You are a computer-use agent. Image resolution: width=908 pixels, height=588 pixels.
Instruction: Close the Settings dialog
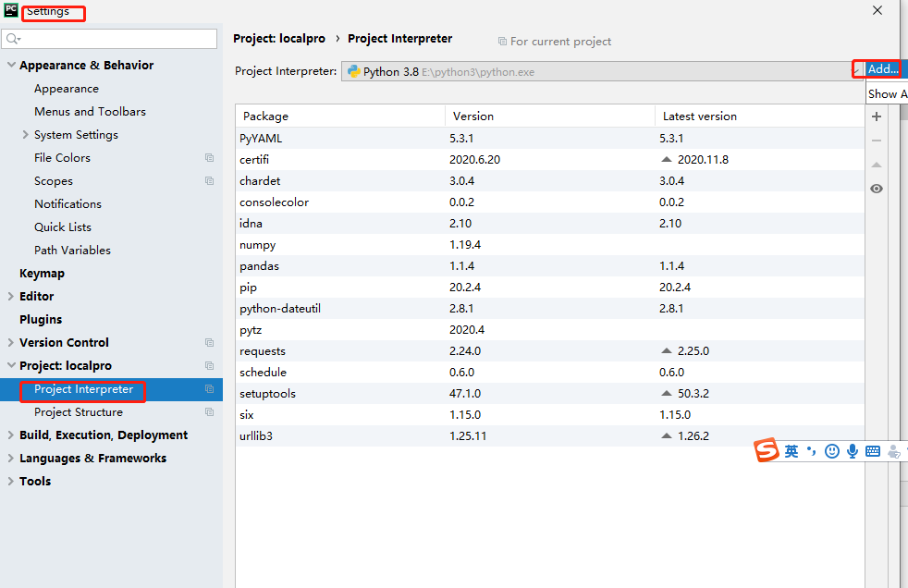(877, 10)
